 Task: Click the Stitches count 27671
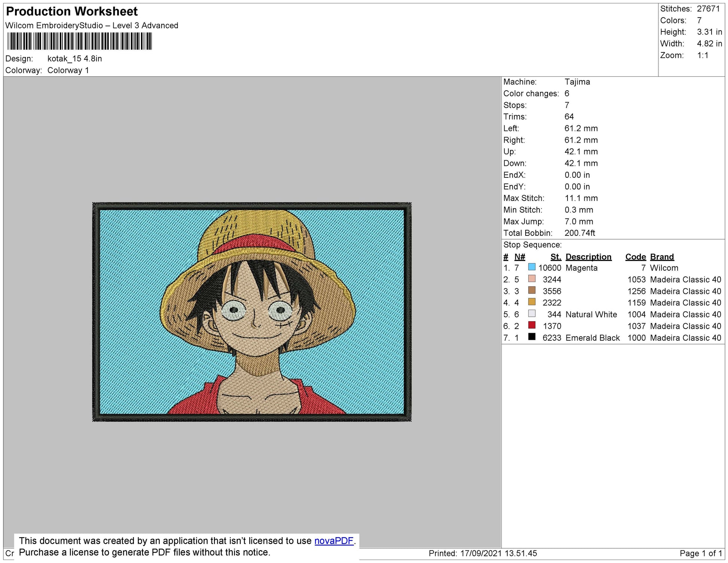click(x=708, y=9)
